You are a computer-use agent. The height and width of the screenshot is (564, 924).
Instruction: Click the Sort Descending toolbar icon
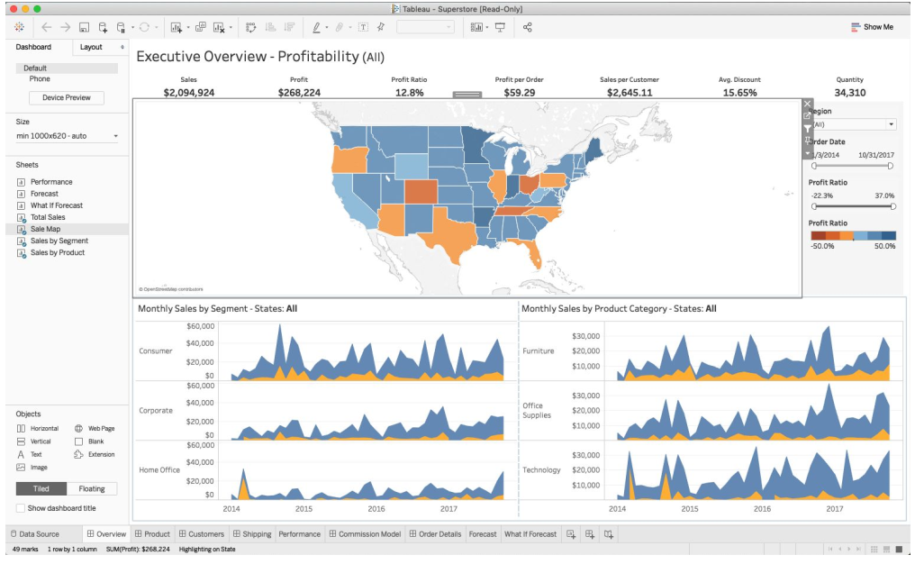(289, 27)
